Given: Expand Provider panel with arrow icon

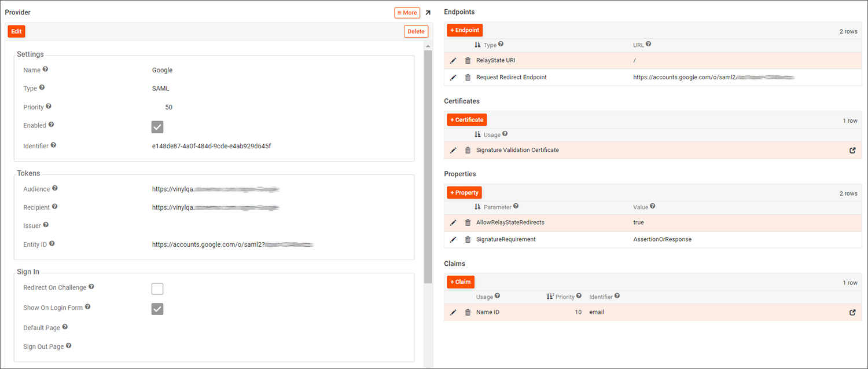Looking at the screenshot, I should 428,13.
